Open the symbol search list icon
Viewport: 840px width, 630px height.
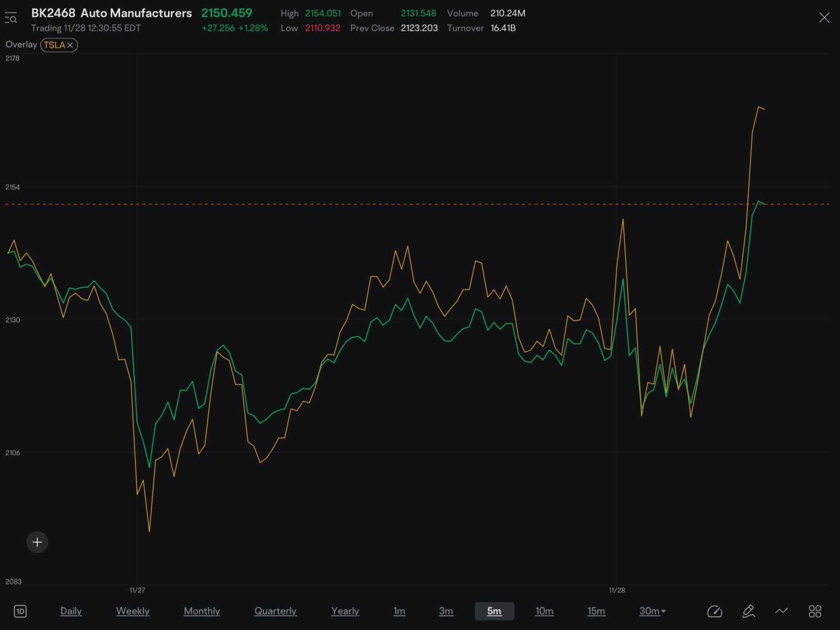(10, 18)
